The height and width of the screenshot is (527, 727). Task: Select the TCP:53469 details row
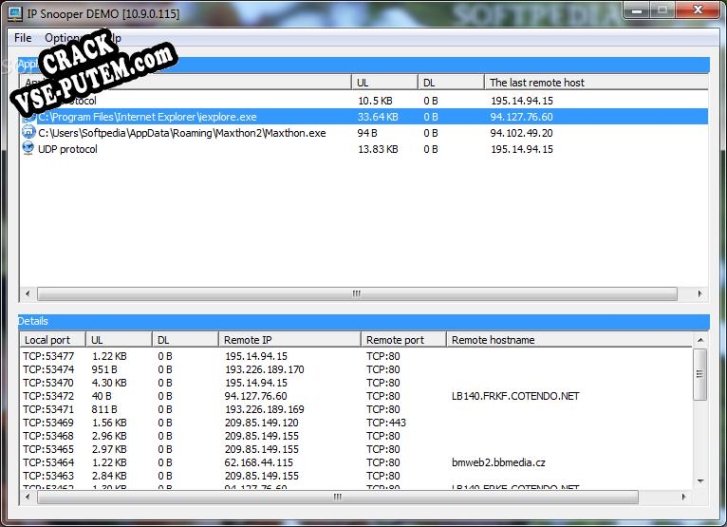pyautogui.click(x=356, y=423)
